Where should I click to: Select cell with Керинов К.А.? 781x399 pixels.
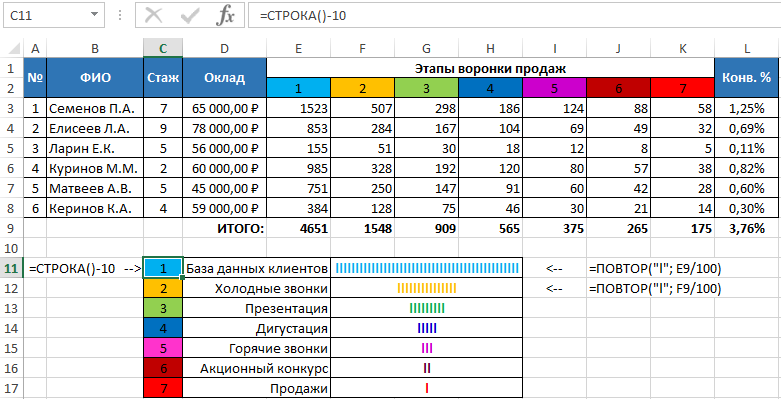95,208
